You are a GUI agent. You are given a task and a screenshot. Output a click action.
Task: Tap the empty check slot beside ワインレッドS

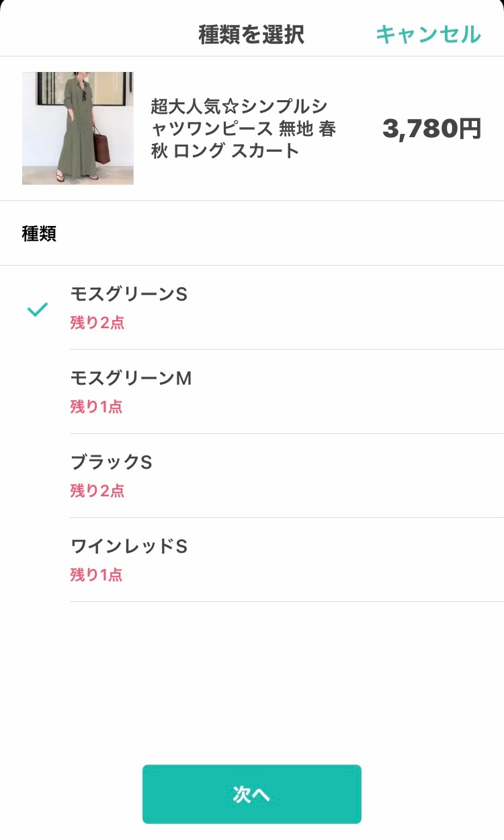[38, 560]
